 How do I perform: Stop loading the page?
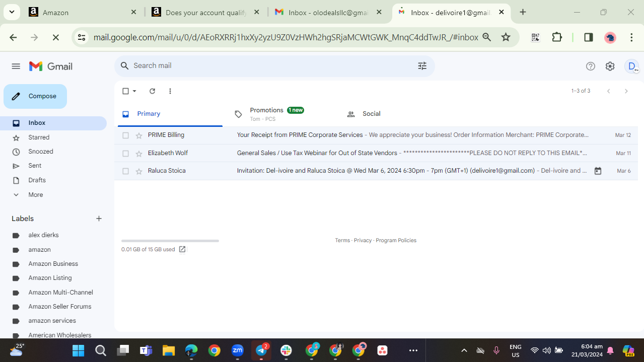pyautogui.click(x=56, y=37)
